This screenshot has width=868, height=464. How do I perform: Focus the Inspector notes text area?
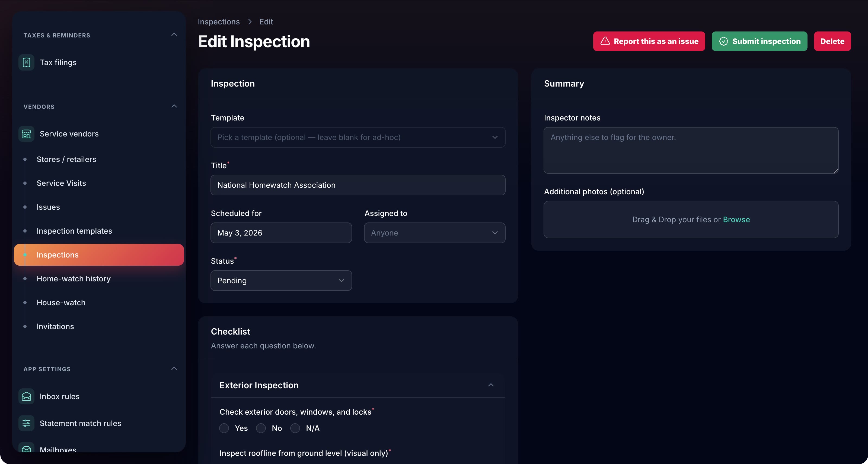(x=691, y=150)
